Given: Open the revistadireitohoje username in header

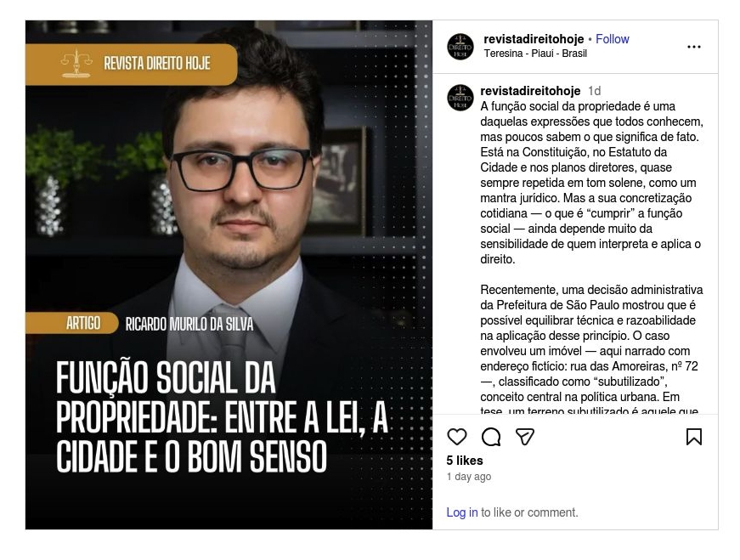Looking at the screenshot, I should (x=534, y=39).
